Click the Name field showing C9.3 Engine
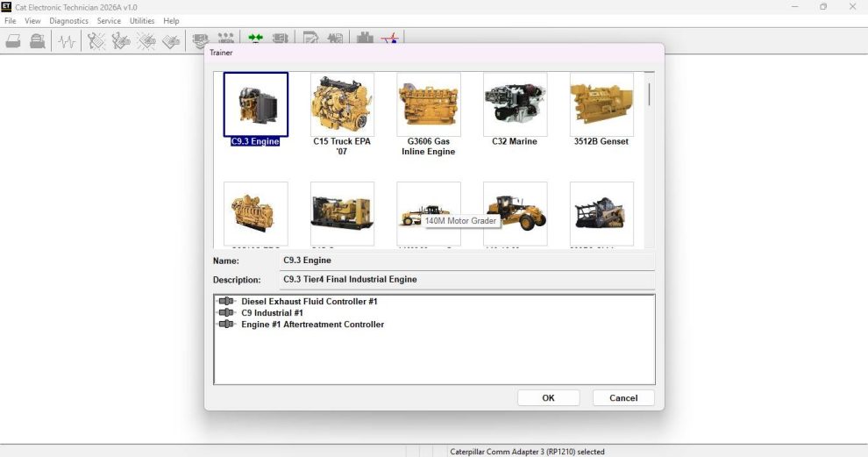868x457 pixels. (x=466, y=261)
